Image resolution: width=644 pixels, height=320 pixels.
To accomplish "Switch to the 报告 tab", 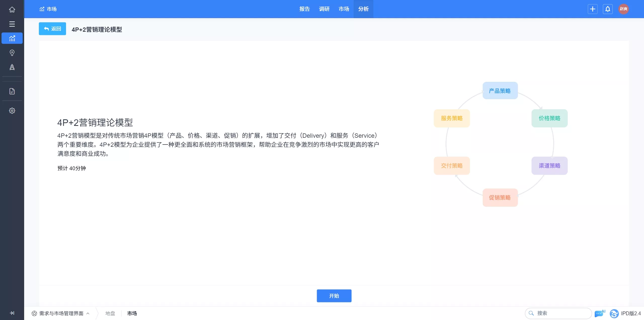I will [x=304, y=9].
